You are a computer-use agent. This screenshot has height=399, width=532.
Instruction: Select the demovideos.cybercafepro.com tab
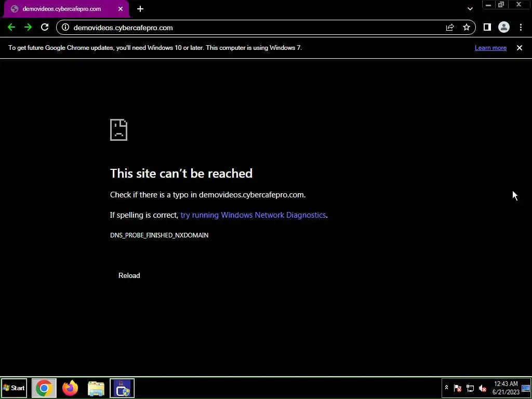[66, 9]
